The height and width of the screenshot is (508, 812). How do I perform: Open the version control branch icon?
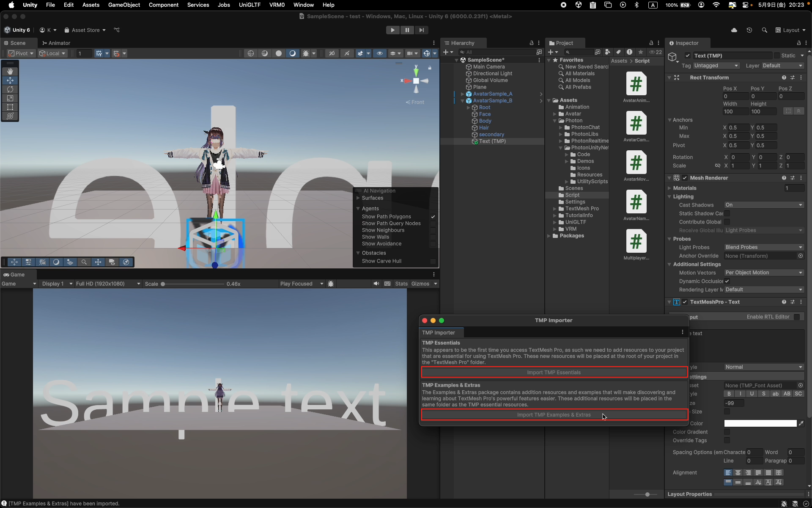(x=117, y=30)
